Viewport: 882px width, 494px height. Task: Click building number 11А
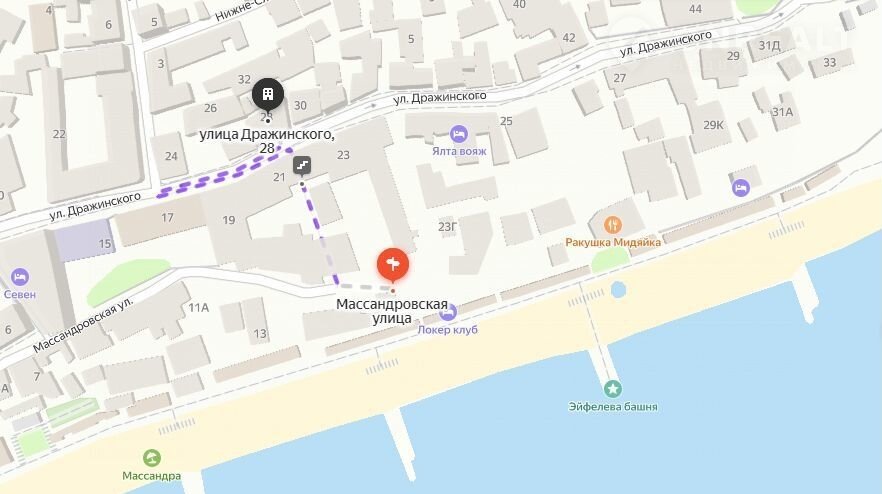pos(199,307)
